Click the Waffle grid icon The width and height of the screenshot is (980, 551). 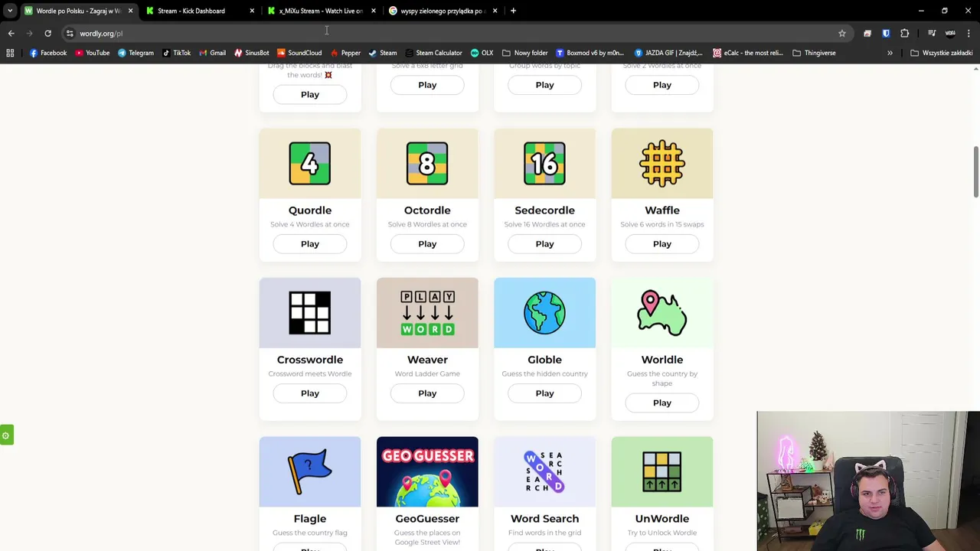click(x=662, y=163)
